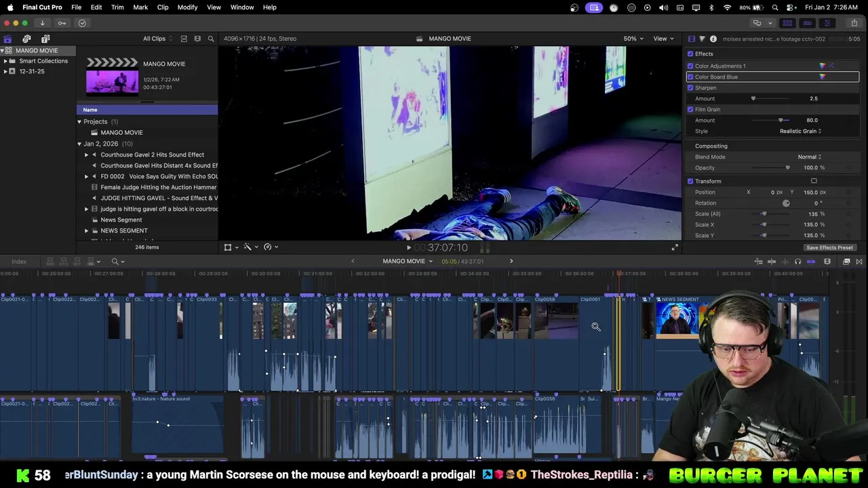This screenshot has height=488, width=868.
Task: Open the Edit menu
Action: [96, 7]
